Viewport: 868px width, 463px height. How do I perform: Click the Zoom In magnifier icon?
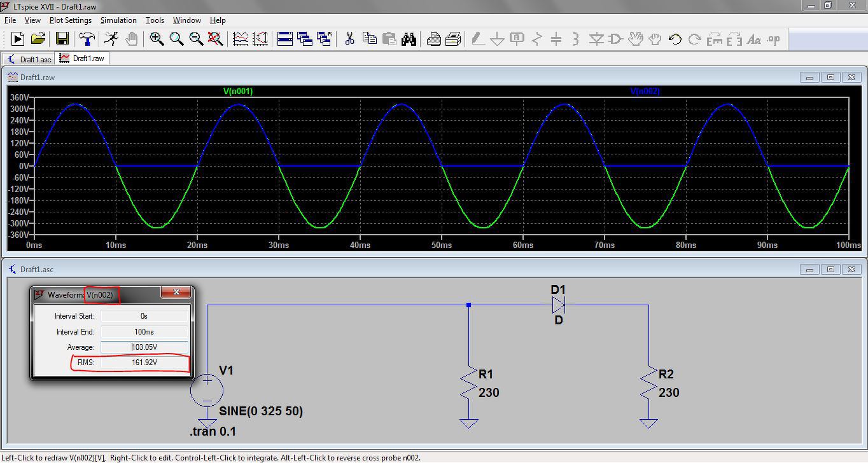tap(157, 39)
